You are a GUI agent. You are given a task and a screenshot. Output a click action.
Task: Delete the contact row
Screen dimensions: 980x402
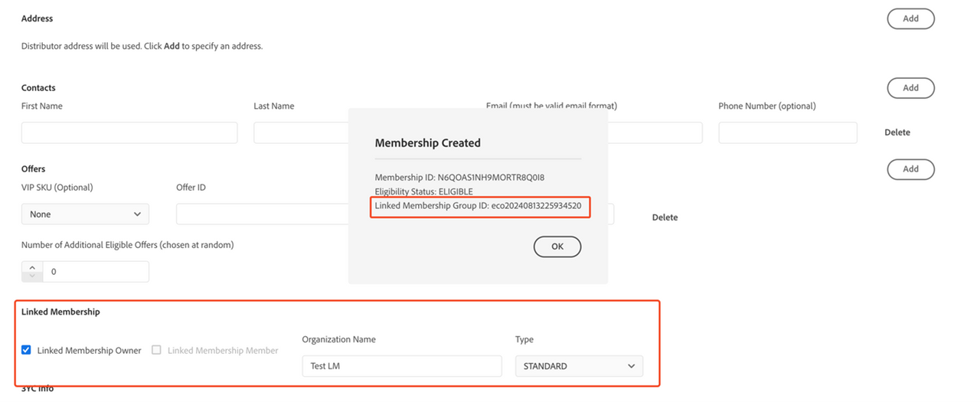tap(897, 132)
